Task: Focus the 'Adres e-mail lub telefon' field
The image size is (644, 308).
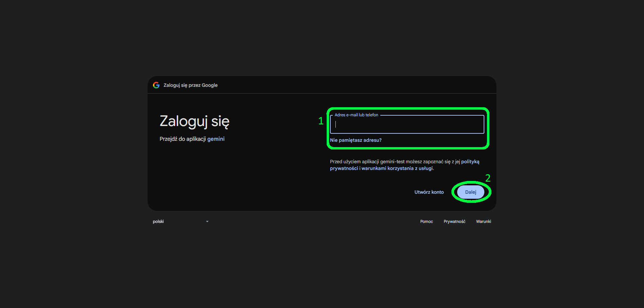Action: click(407, 124)
